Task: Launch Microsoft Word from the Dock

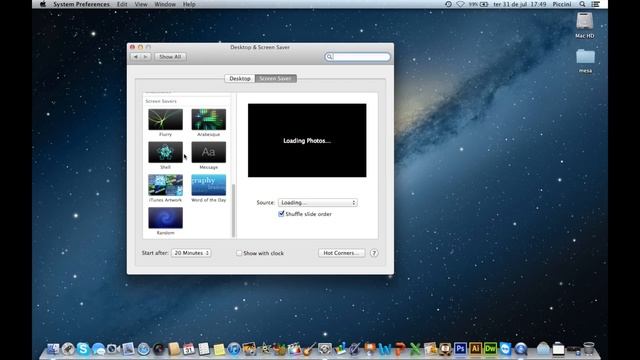Action: pyautogui.click(x=385, y=349)
